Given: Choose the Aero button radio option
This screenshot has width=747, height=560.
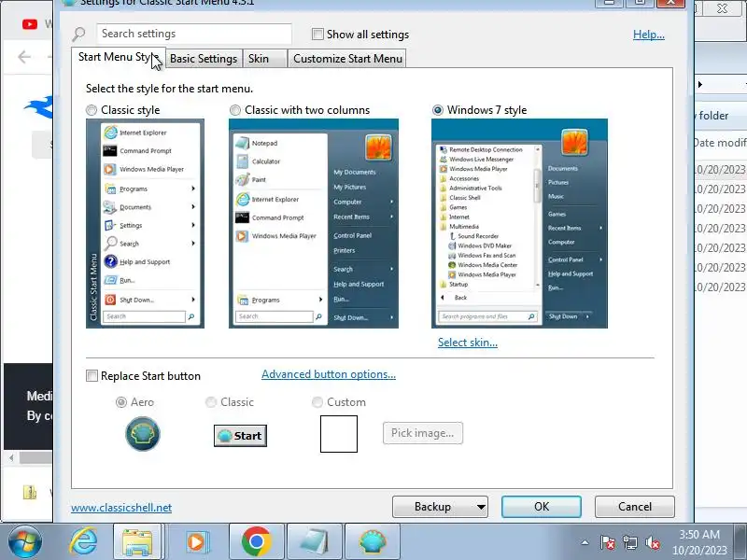Looking at the screenshot, I should coord(121,402).
